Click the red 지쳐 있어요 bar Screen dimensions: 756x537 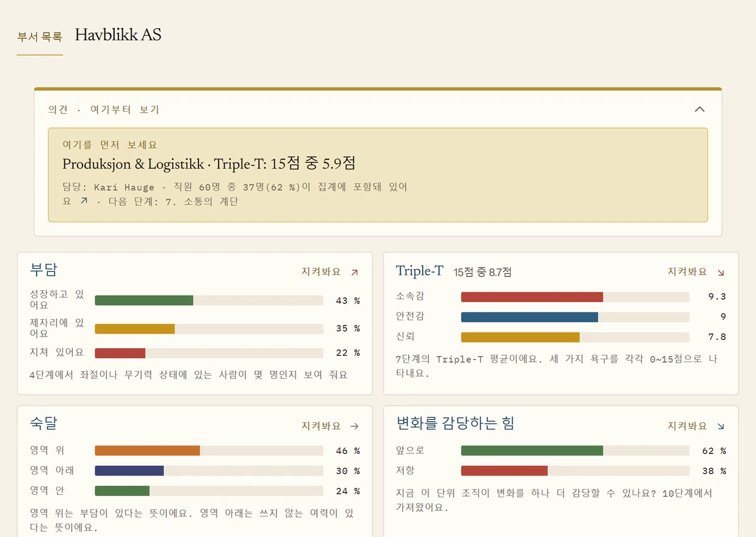(120, 353)
